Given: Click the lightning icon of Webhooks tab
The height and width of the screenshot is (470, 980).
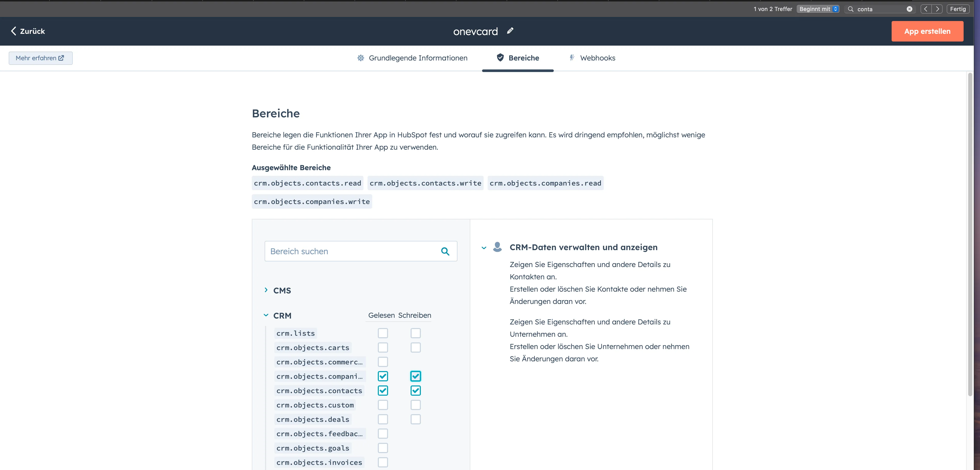Looking at the screenshot, I should click(x=572, y=57).
